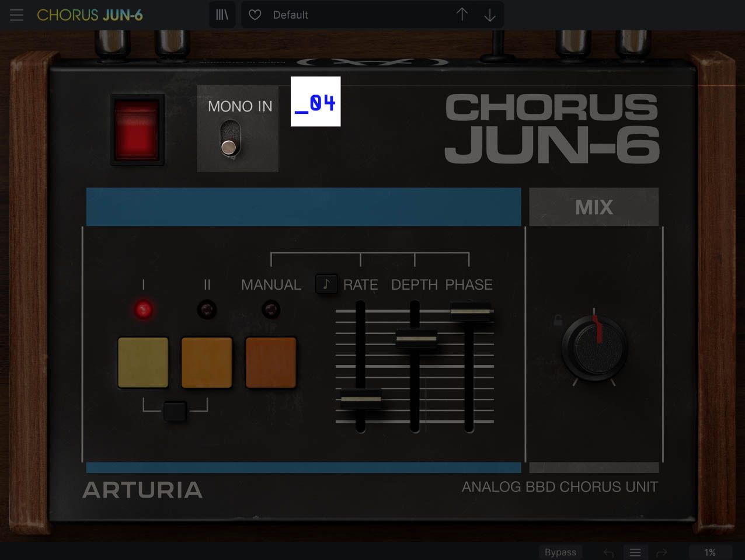Open the edit history list
745x560 pixels.
pos(635,552)
